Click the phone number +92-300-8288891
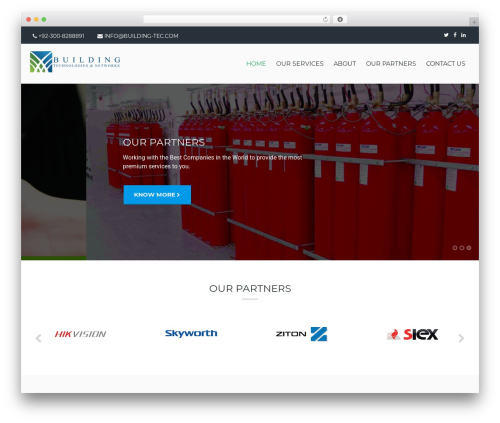The width and height of the screenshot is (500, 423). 61,36
